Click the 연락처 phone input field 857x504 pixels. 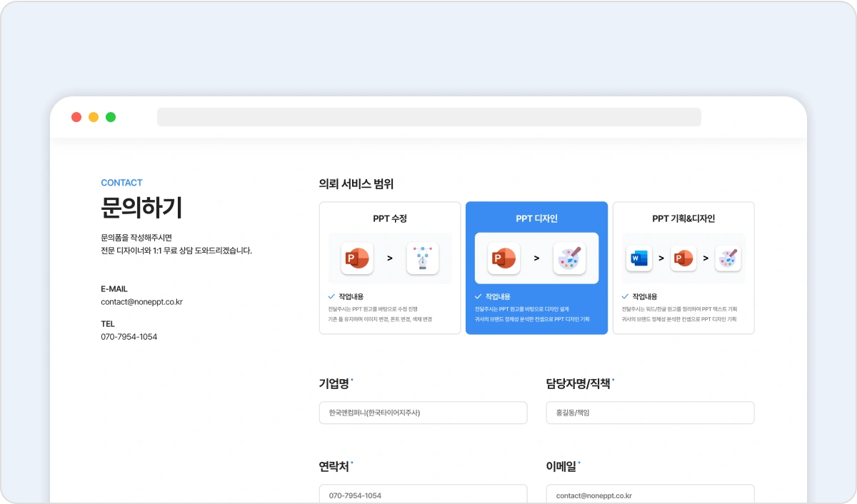423,495
